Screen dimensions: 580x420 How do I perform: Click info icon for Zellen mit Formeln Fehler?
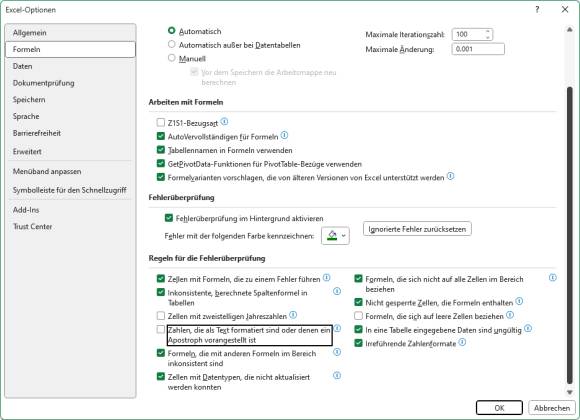pos(326,278)
